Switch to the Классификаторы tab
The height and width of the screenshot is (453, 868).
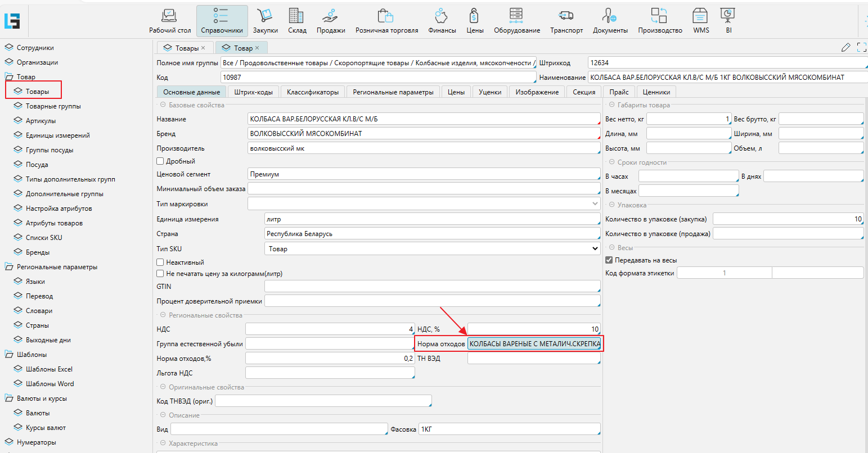click(x=313, y=92)
